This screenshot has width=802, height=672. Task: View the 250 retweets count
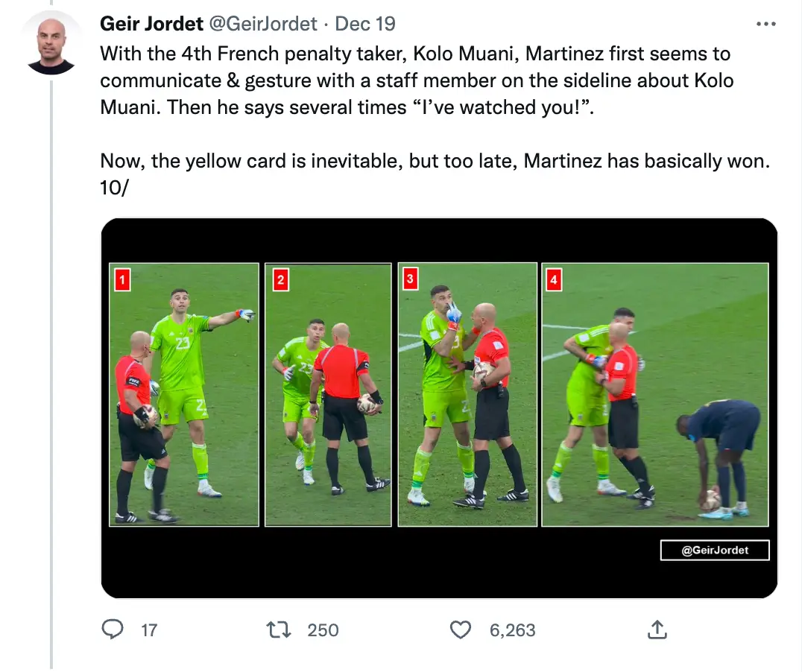323,630
